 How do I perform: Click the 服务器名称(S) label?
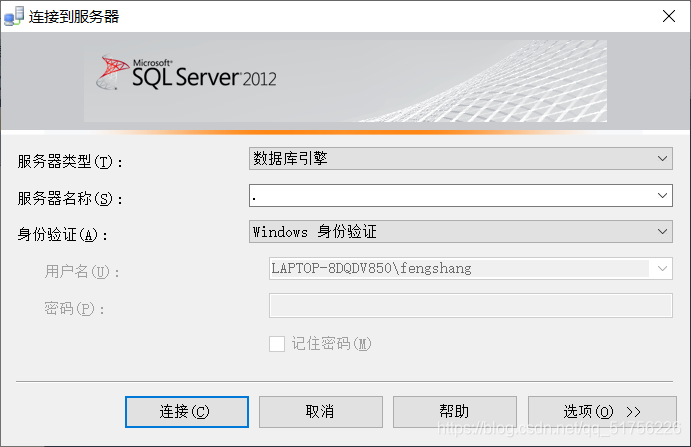70,198
